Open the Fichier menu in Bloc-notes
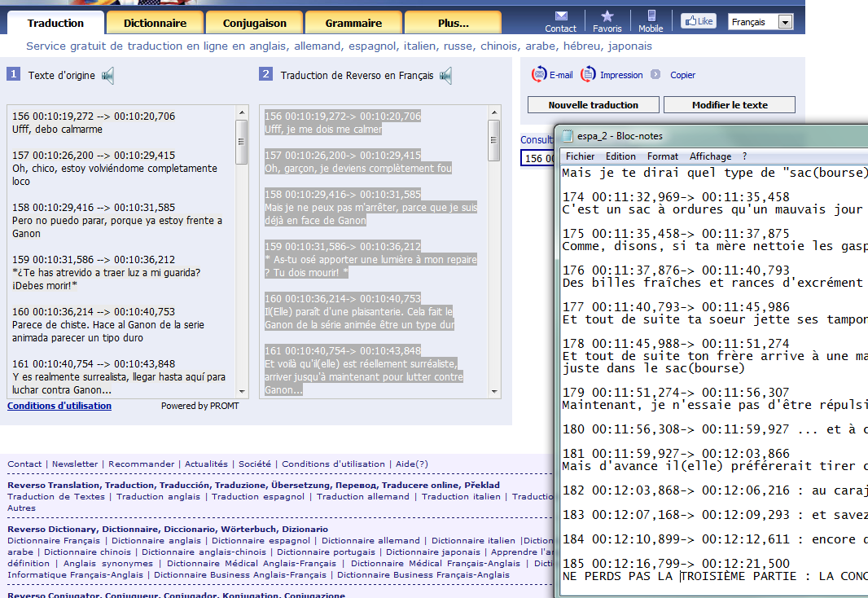The image size is (868, 598). (580, 156)
